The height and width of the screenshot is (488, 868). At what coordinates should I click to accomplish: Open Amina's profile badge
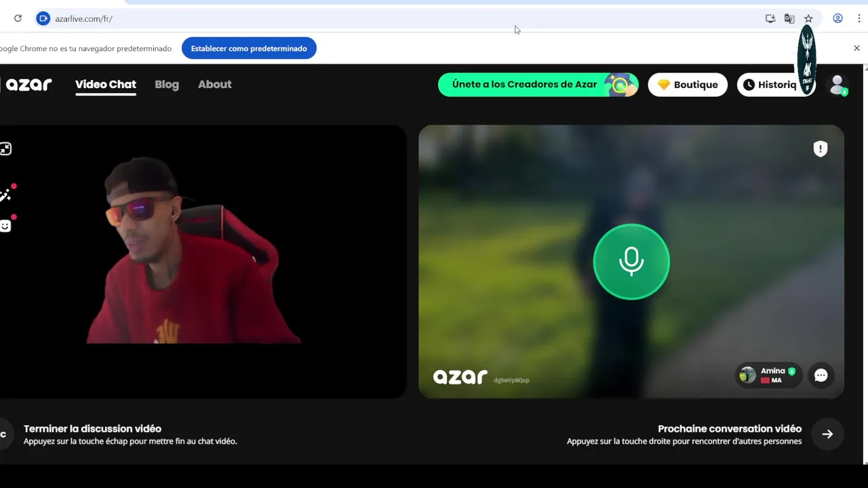pyautogui.click(x=768, y=375)
